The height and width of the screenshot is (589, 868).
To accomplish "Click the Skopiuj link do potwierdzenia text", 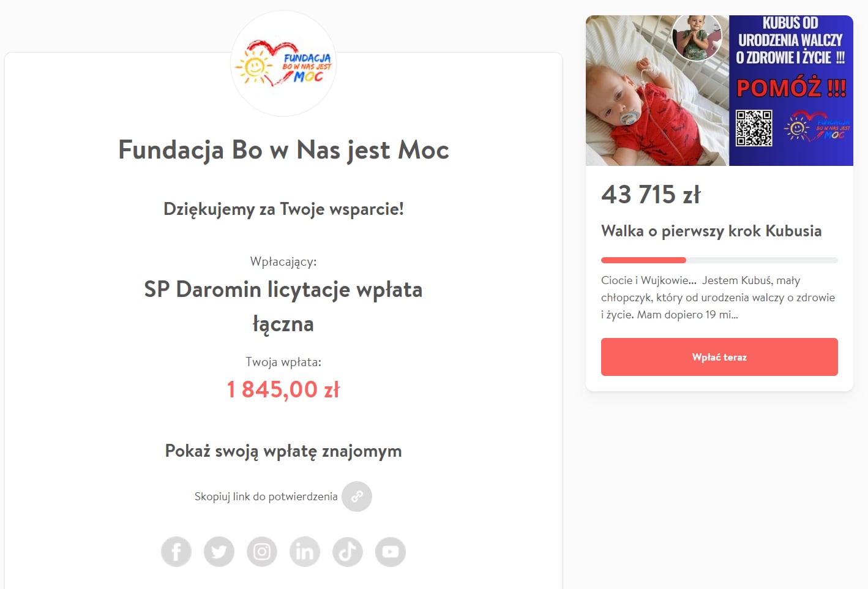I will pyautogui.click(x=266, y=497).
